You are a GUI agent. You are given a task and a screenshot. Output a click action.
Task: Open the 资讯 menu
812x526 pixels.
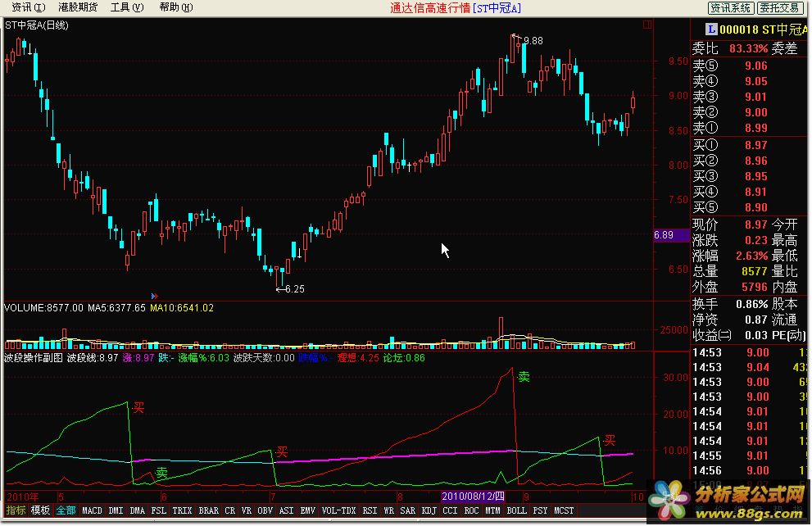pyautogui.click(x=29, y=7)
